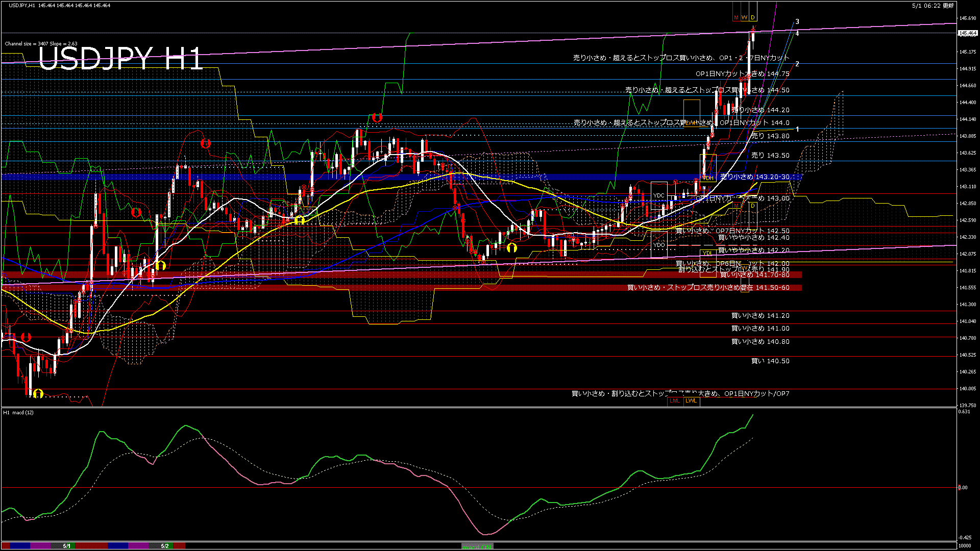Click the yellow YDL marker box
This screenshot has width=980, height=551.
pyautogui.click(x=707, y=253)
